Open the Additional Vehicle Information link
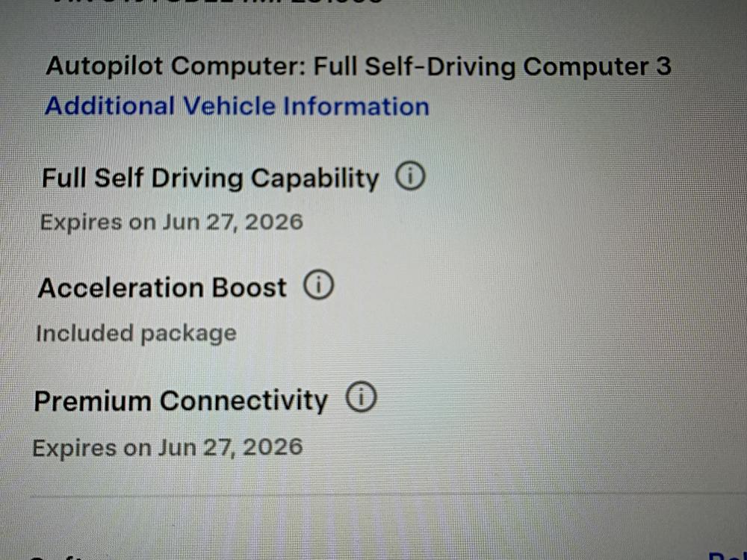The image size is (747, 560). [x=237, y=106]
